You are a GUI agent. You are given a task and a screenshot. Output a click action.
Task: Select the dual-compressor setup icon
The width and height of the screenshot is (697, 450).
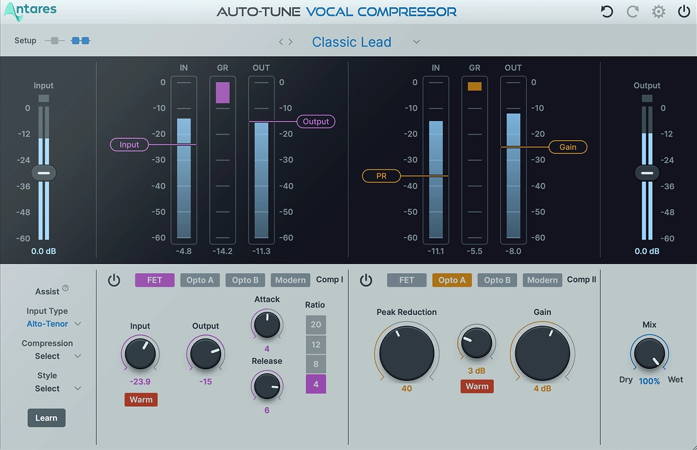click(x=80, y=41)
